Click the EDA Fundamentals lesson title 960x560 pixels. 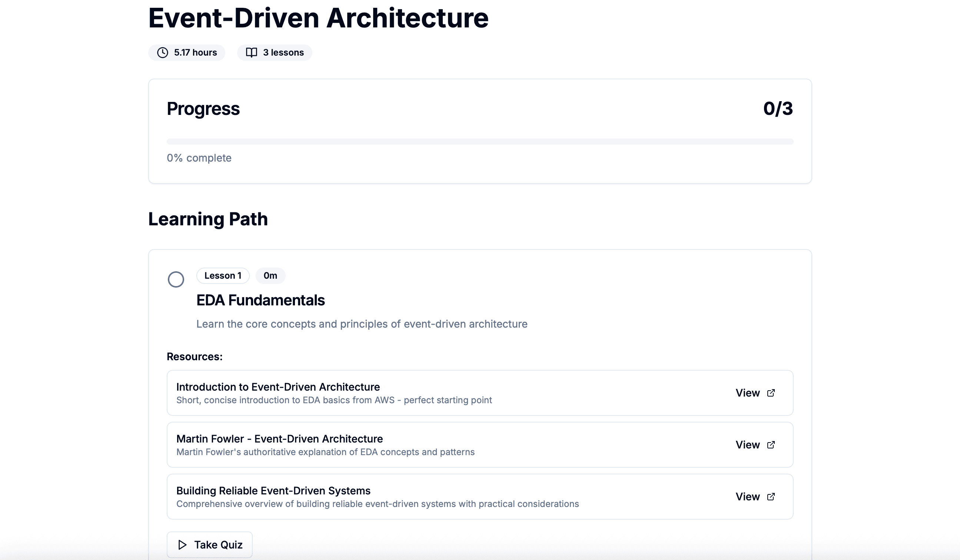click(260, 300)
